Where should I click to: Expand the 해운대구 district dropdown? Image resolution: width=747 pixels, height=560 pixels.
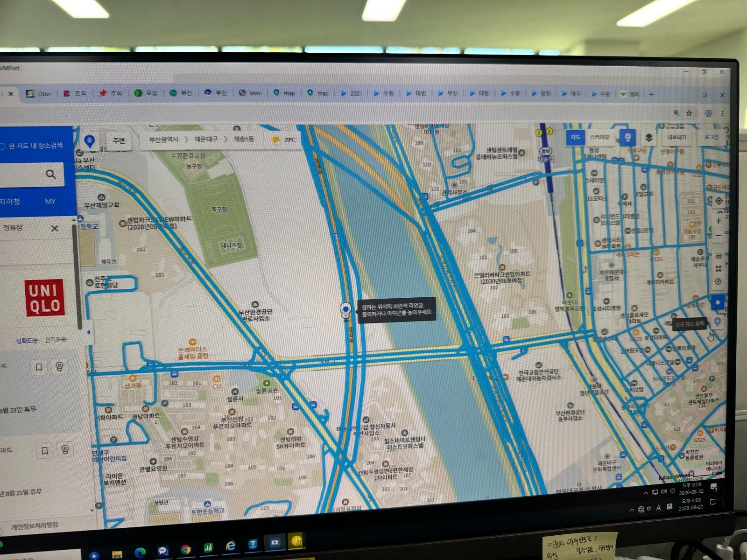tap(206, 139)
